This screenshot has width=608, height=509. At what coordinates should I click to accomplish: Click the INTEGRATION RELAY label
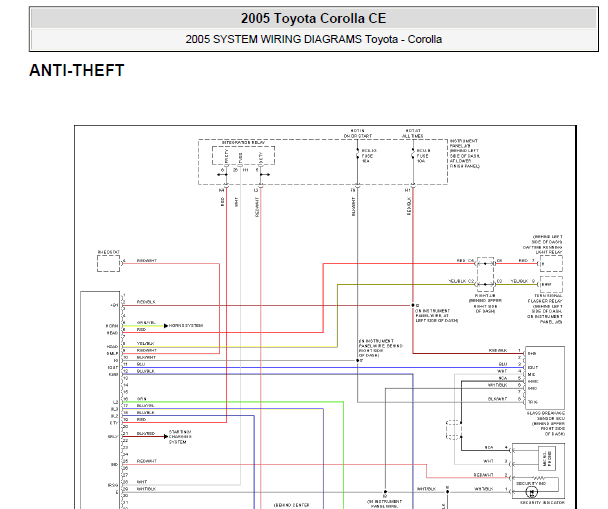point(243,143)
